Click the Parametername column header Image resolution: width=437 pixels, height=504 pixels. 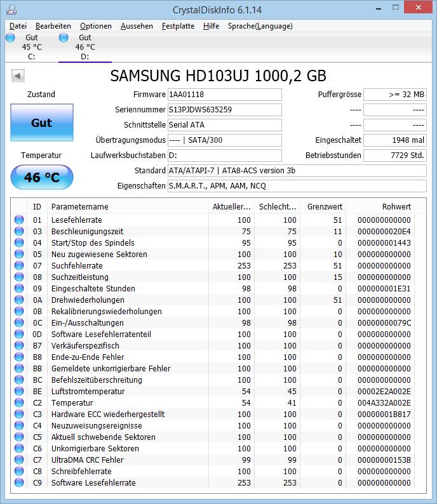[x=128, y=207]
